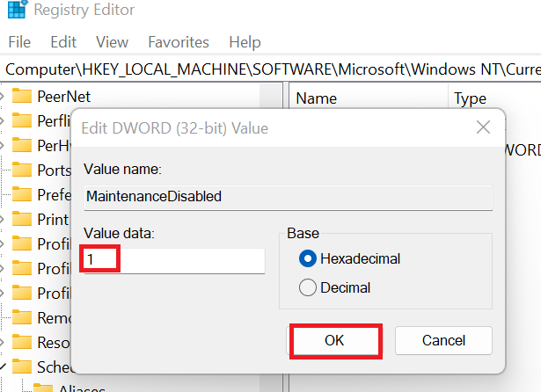Open the View menu
541x392 pixels.
pos(112,42)
